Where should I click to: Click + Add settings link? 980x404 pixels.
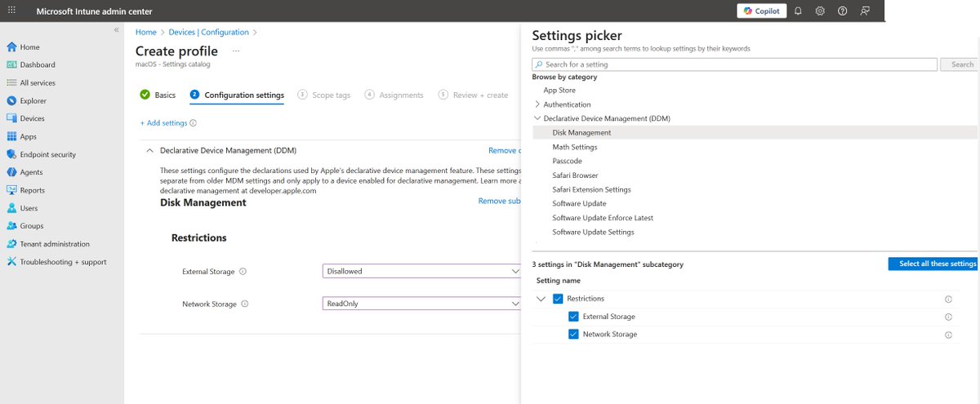[163, 123]
